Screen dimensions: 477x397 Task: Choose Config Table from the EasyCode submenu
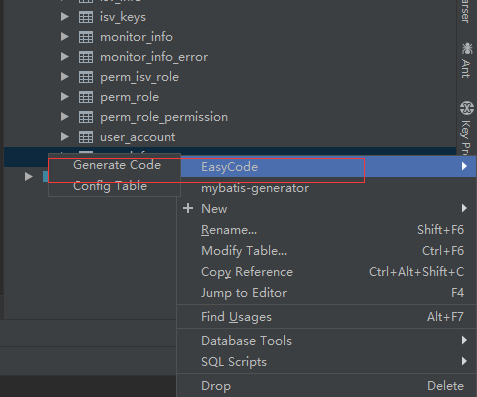pos(115,186)
